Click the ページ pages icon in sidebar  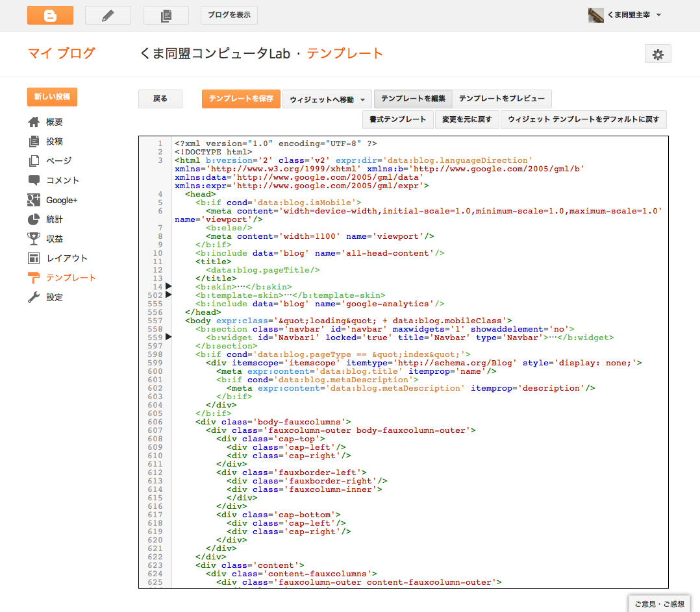pos(34,160)
